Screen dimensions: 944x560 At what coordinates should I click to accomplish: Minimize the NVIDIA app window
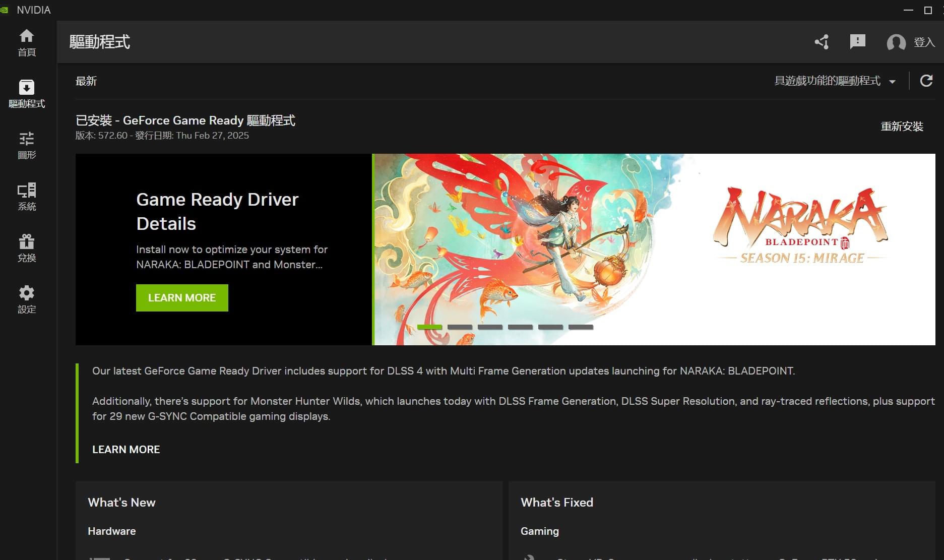pyautogui.click(x=908, y=10)
